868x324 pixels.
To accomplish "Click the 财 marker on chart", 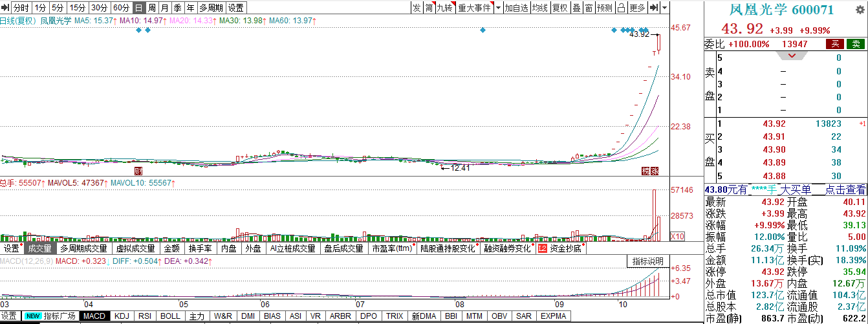I will pyautogui.click(x=138, y=171).
